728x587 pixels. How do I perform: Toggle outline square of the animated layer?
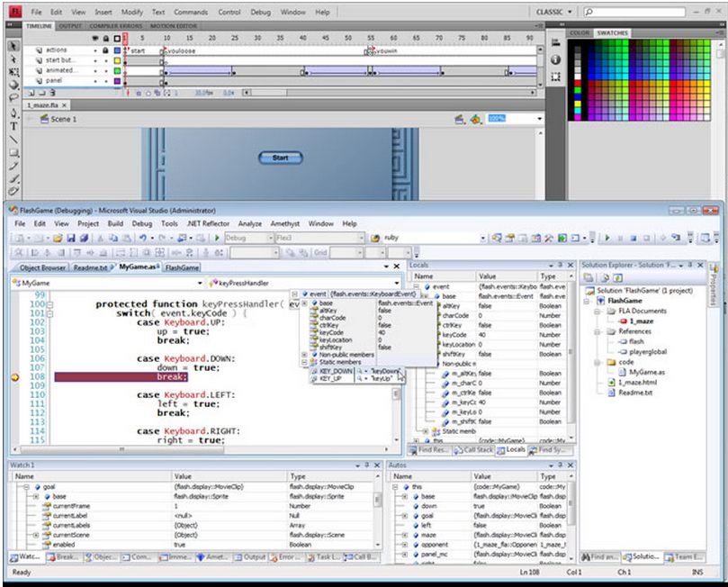point(118,71)
